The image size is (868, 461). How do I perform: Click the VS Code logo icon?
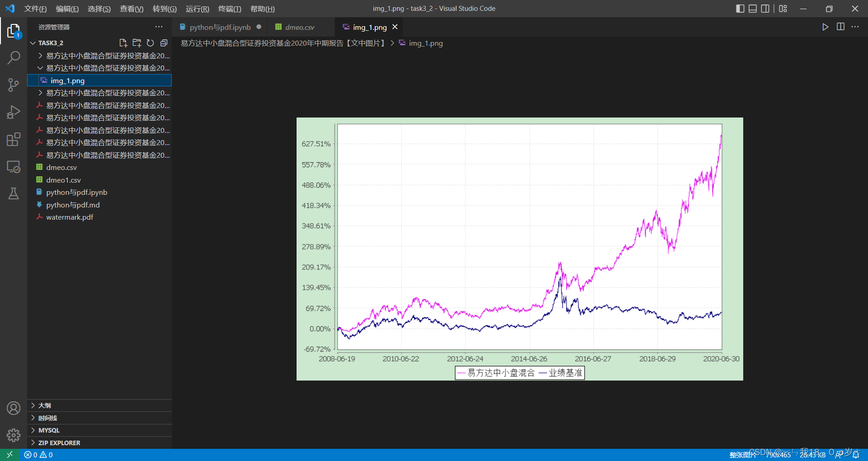click(x=10, y=9)
